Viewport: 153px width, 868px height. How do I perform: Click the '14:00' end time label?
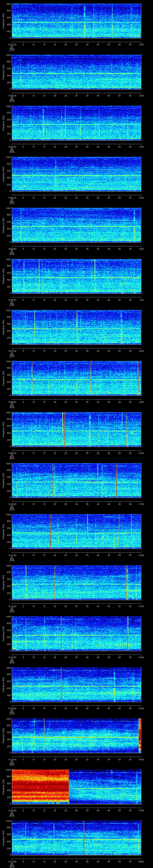(141, 657)
